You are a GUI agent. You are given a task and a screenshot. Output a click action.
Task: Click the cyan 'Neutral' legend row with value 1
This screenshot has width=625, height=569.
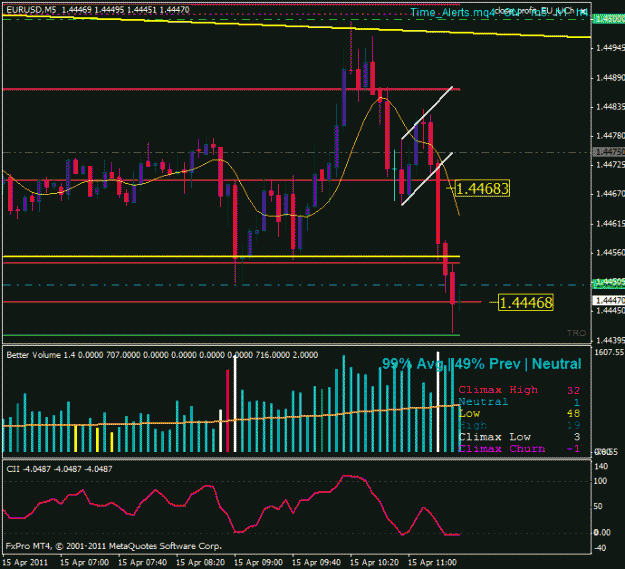pyautogui.click(x=519, y=402)
